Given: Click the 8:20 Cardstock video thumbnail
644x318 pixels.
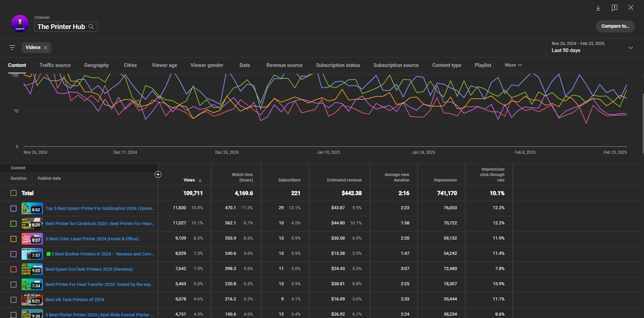Looking at the screenshot, I should [x=32, y=224].
